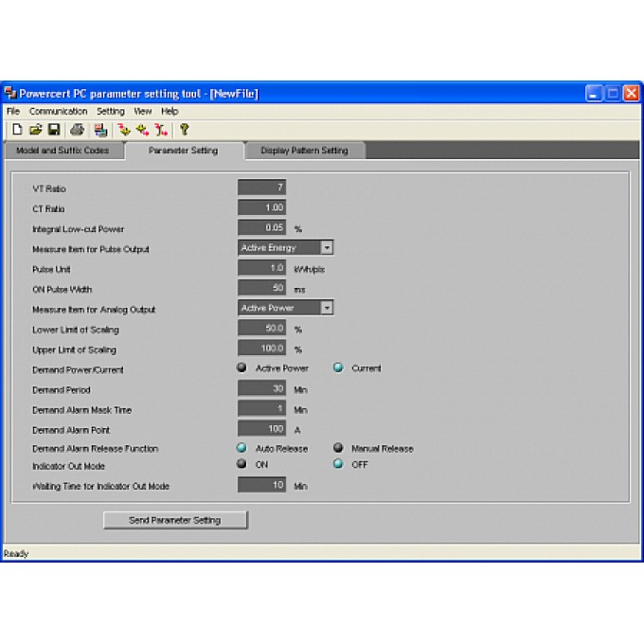Click the New file toolbar icon
The image size is (644, 644).
tap(16, 130)
